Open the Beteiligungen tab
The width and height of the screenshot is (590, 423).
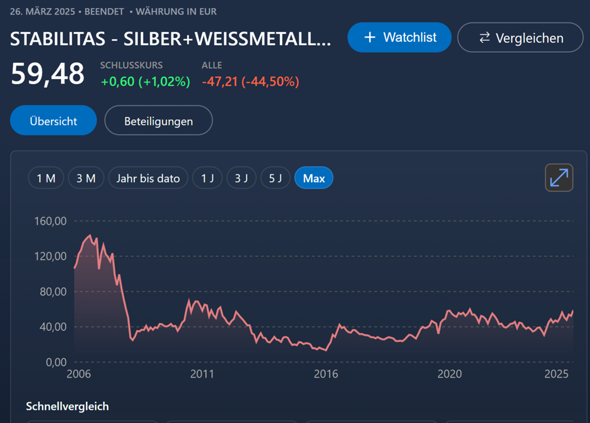click(158, 120)
